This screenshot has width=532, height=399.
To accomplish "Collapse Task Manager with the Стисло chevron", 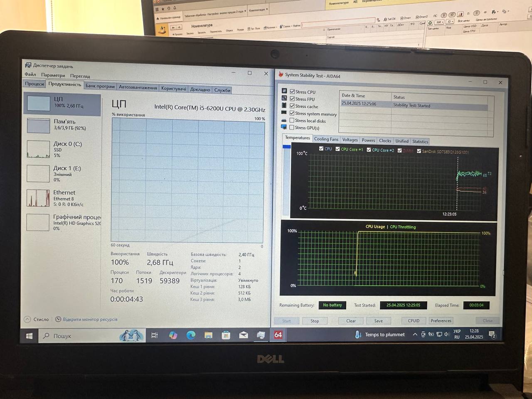I will tap(27, 319).
